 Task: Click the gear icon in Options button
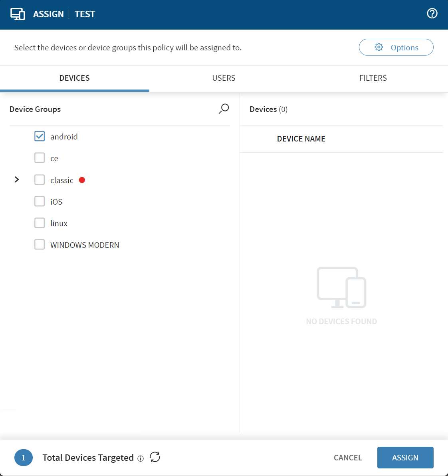[379, 48]
